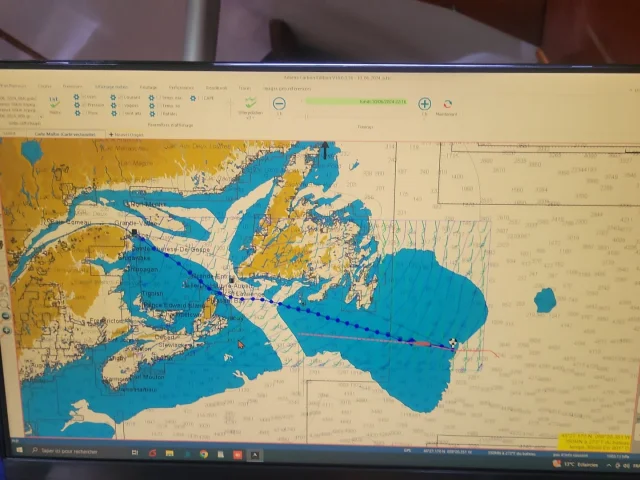Open settings gear for Temp. air layer
This screenshot has height=480, width=640.
pos(152,106)
